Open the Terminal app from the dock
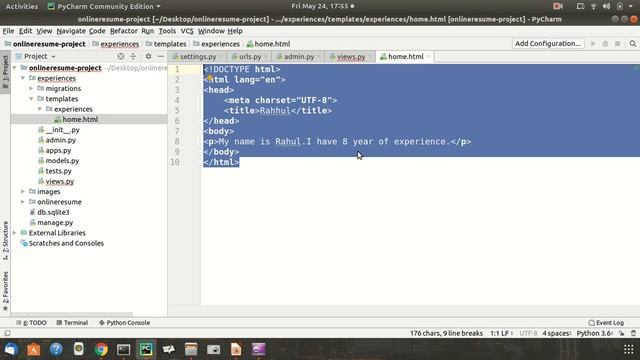 coord(124,349)
